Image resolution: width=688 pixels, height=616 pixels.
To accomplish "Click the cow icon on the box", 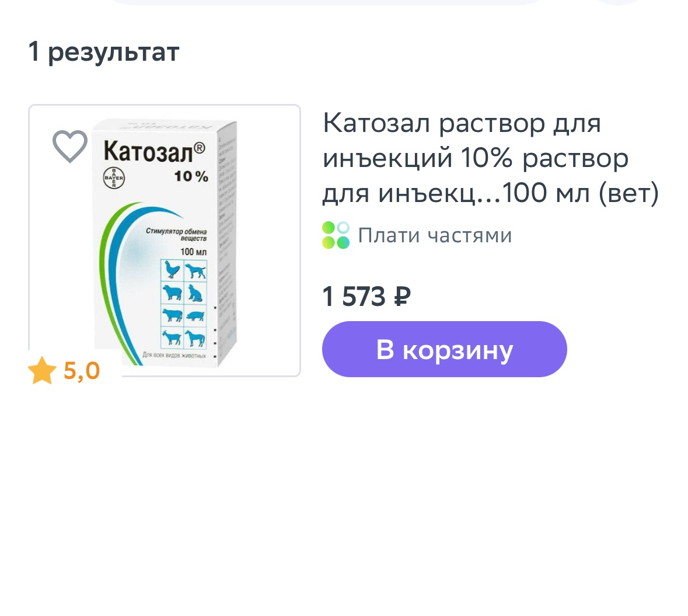I will point(172,315).
